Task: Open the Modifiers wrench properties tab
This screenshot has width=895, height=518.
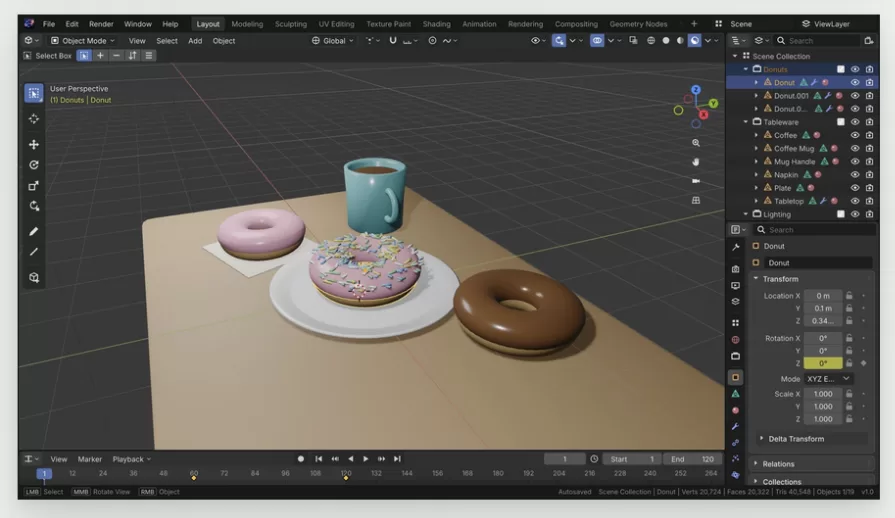Action: tap(735, 426)
